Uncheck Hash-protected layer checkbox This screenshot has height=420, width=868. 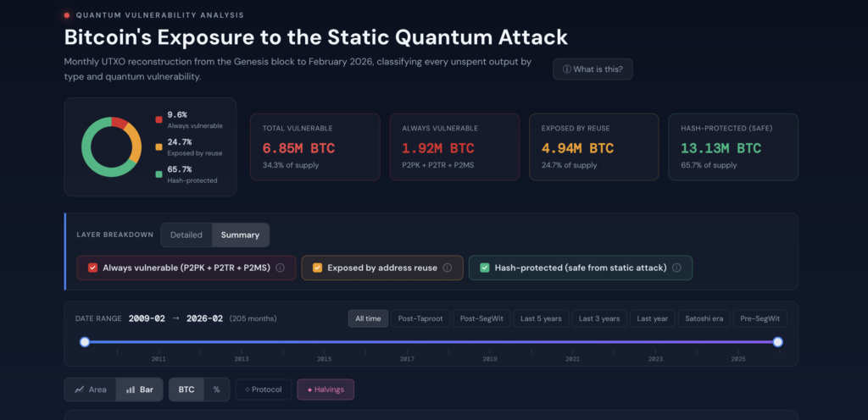point(484,268)
